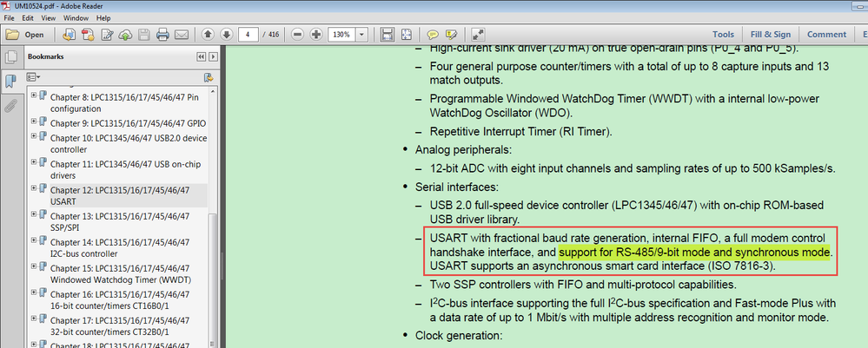The width and height of the screenshot is (868, 348).
Task: Click the fit width scrolling mode icon
Action: point(388,35)
